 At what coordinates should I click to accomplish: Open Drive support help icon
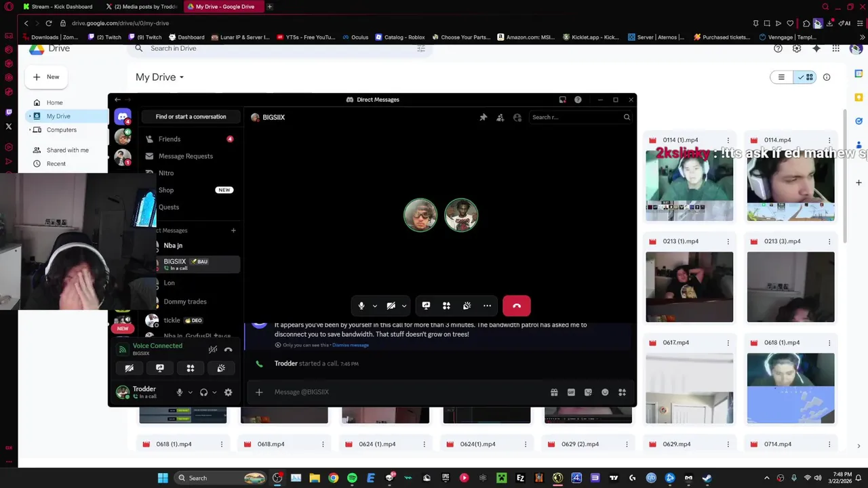pyautogui.click(x=778, y=48)
